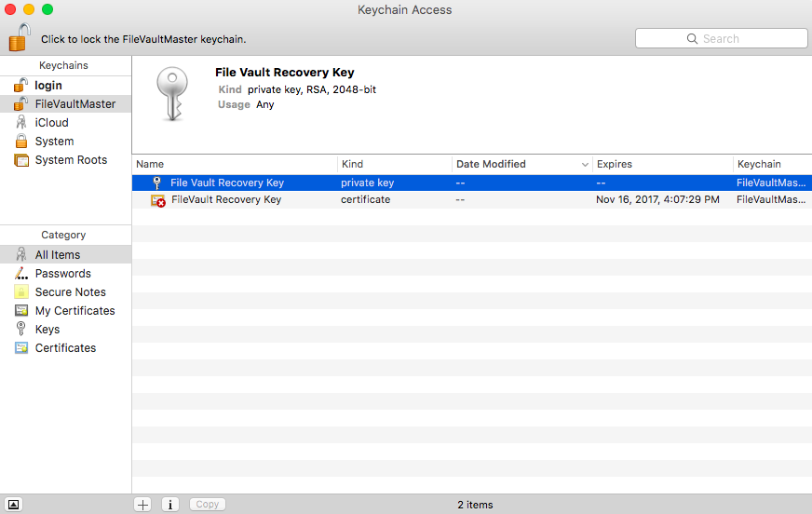Viewport: 812px width, 514px height.
Task: Select System Roots keychain label
Action: [x=71, y=160]
